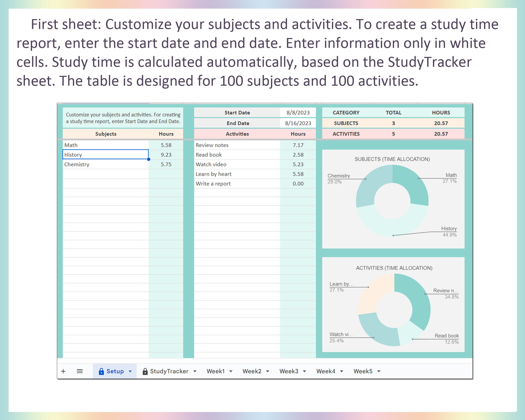The height and width of the screenshot is (420, 525).
Task: Switch to the Week3 tab
Action: point(289,371)
